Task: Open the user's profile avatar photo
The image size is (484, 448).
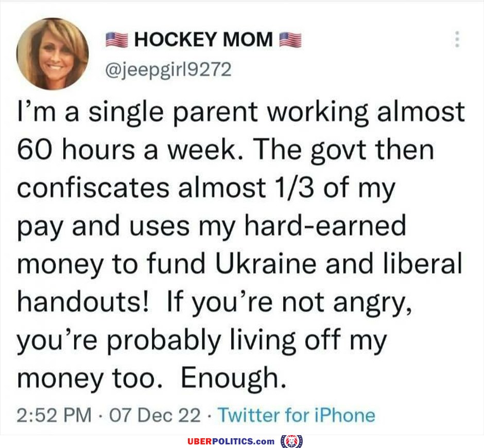Action: [52, 54]
